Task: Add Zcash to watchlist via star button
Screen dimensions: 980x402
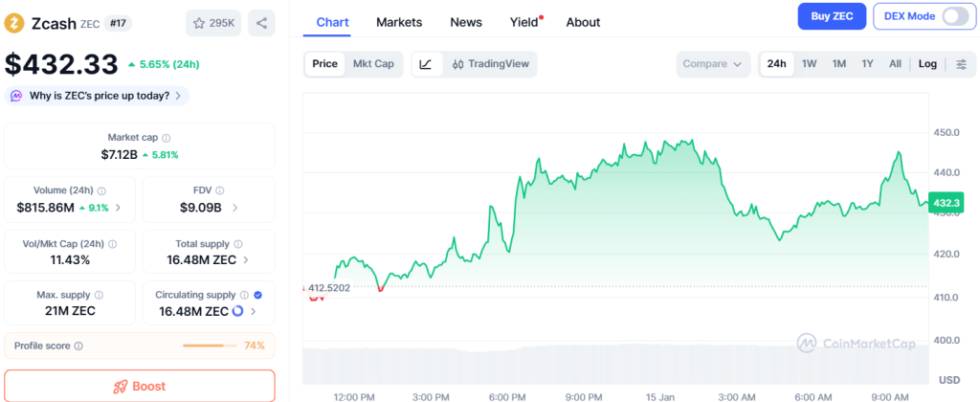Action: coord(214,22)
